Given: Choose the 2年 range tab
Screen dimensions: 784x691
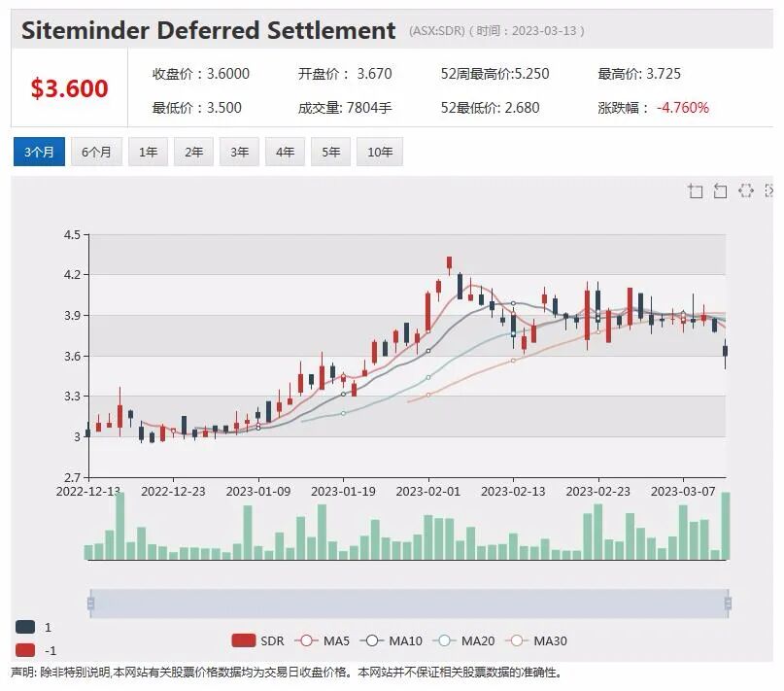Looking at the screenshot, I should (193, 152).
